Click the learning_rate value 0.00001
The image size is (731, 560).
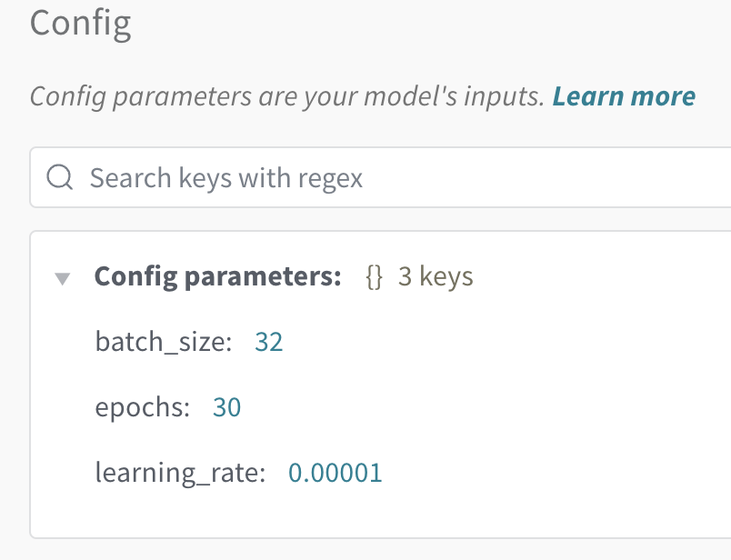(x=335, y=473)
